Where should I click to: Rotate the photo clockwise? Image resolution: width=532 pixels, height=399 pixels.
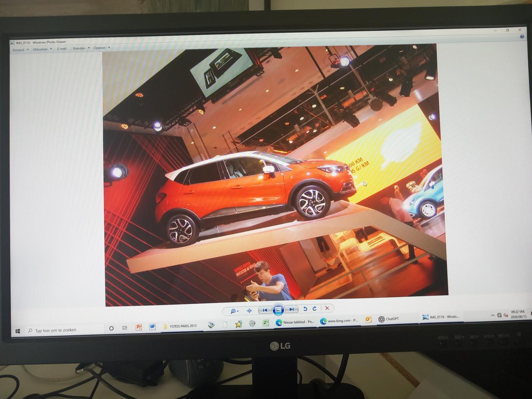tap(315, 309)
